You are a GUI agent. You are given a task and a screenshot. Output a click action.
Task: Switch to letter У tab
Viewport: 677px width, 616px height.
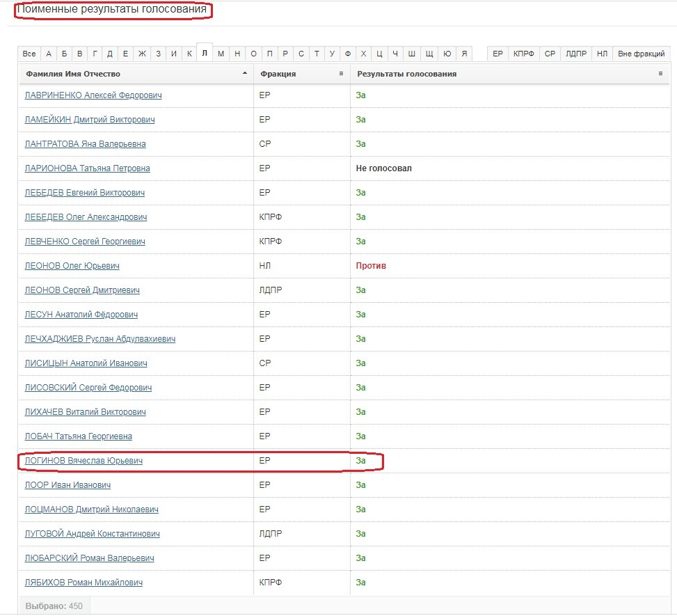332,54
